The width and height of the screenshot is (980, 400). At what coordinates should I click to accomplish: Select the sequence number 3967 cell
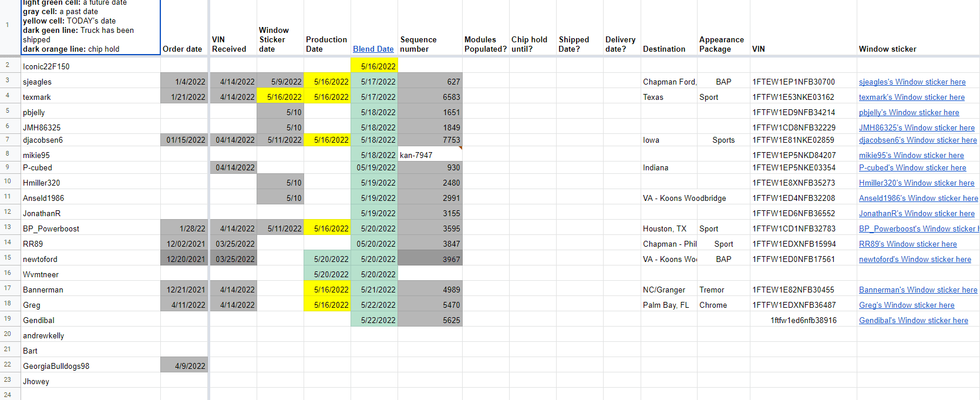pyautogui.click(x=430, y=260)
